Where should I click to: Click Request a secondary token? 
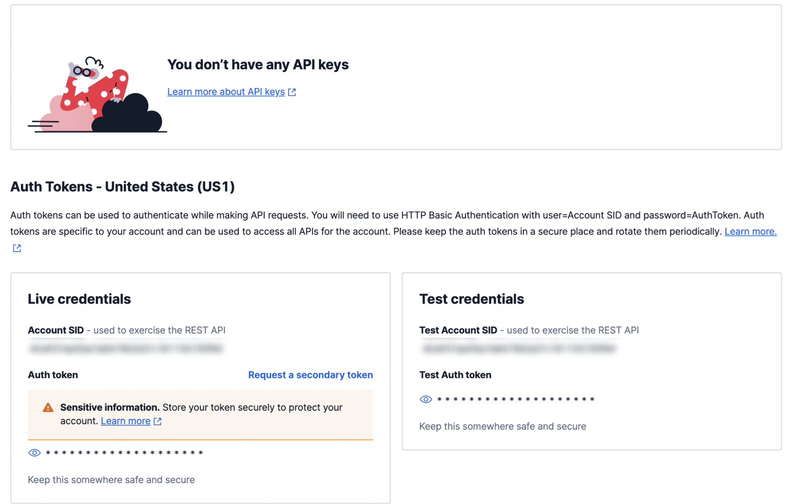coord(310,375)
